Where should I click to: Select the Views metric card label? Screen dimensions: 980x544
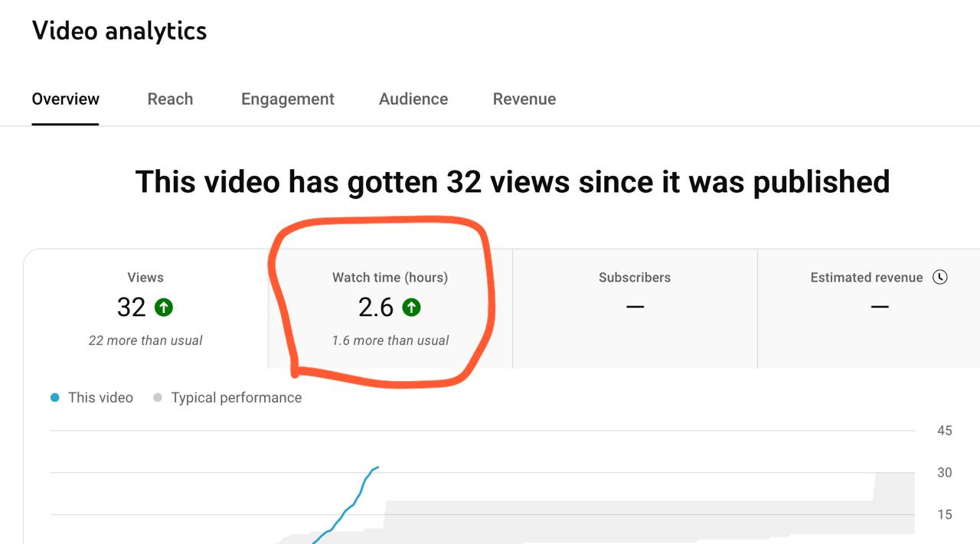click(145, 278)
